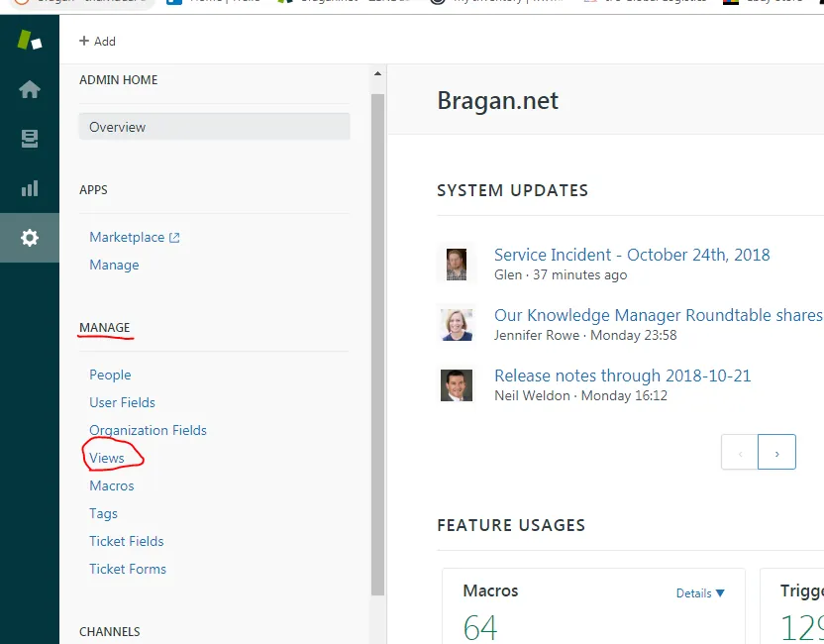This screenshot has width=824, height=644.
Task: Click the Zendesk logo icon
Action: (30, 40)
